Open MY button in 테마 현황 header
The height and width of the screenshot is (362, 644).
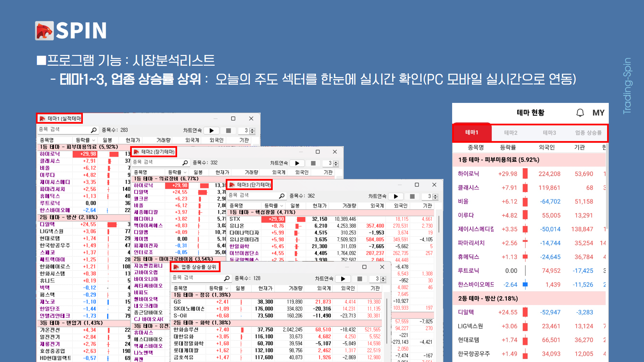pyautogui.click(x=598, y=113)
